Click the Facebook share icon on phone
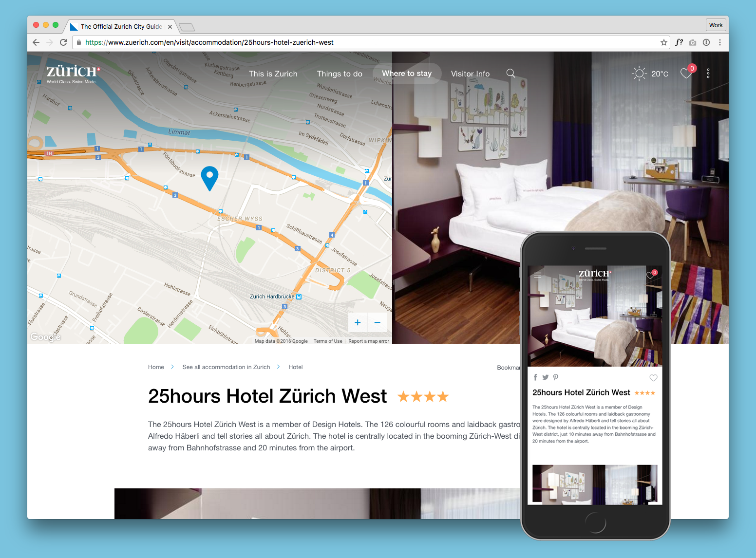Screen dimensions: 756x558 click(535, 377)
